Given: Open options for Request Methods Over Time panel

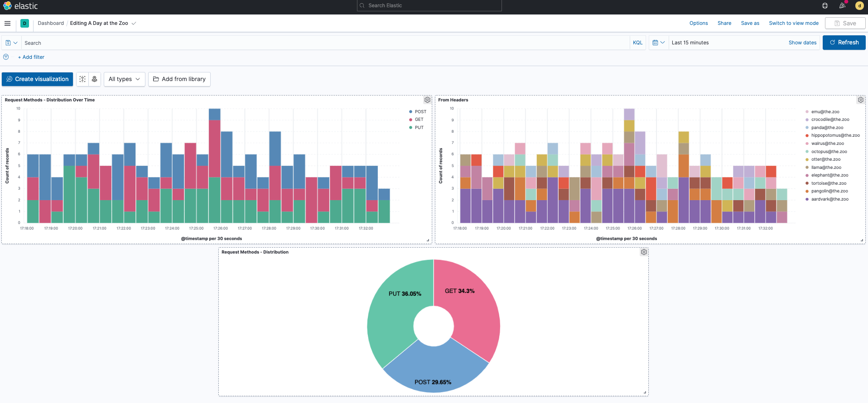Looking at the screenshot, I should pos(427,100).
